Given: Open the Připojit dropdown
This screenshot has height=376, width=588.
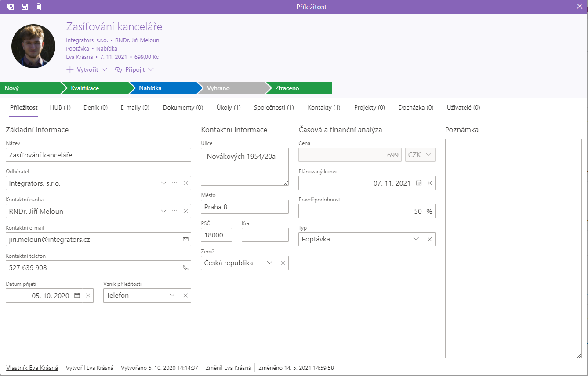Looking at the screenshot, I should (x=134, y=69).
